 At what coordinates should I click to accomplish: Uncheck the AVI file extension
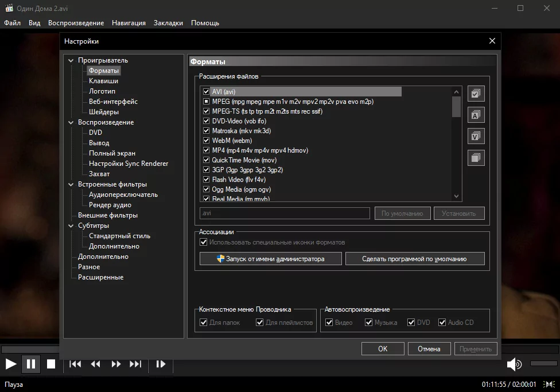pyautogui.click(x=205, y=91)
